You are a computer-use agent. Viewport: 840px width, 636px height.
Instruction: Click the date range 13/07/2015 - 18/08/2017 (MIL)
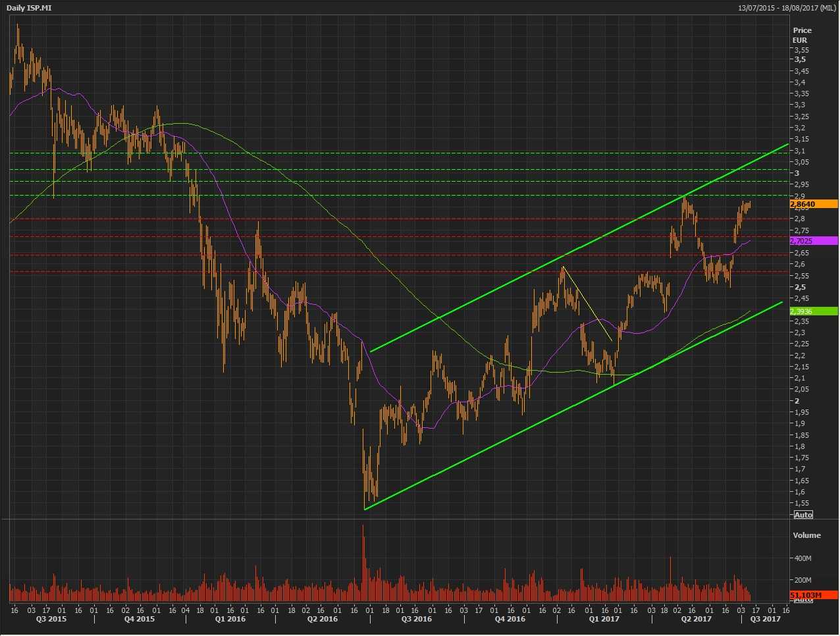tap(787, 8)
